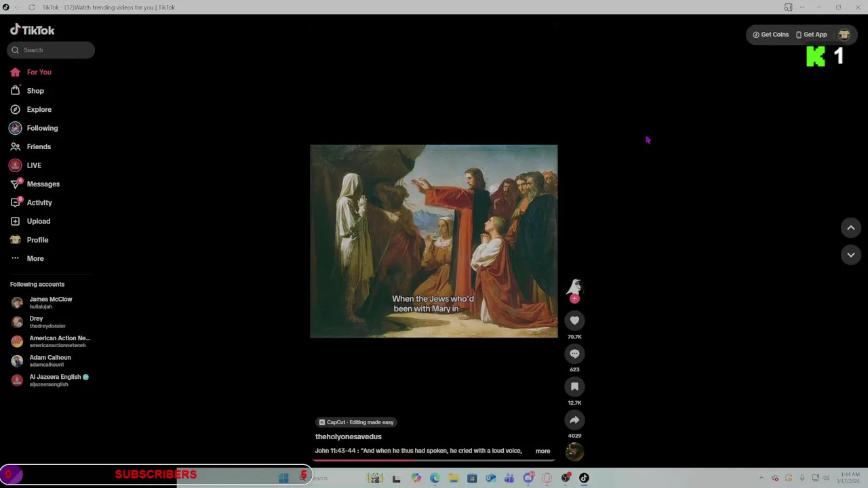Click the CapCut Editing made easy tag

[x=356, y=422]
